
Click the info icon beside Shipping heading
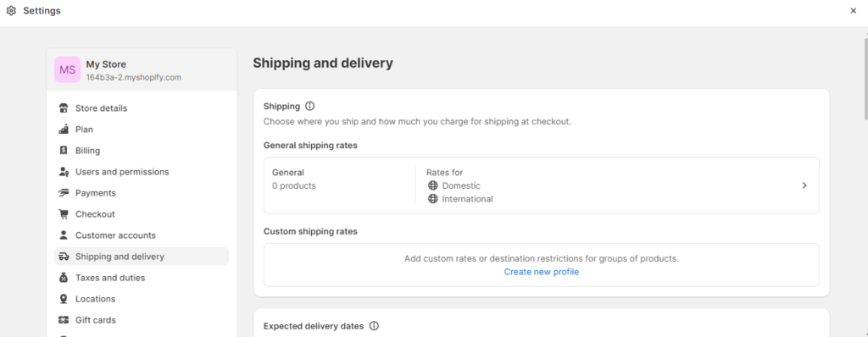click(x=310, y=106)
